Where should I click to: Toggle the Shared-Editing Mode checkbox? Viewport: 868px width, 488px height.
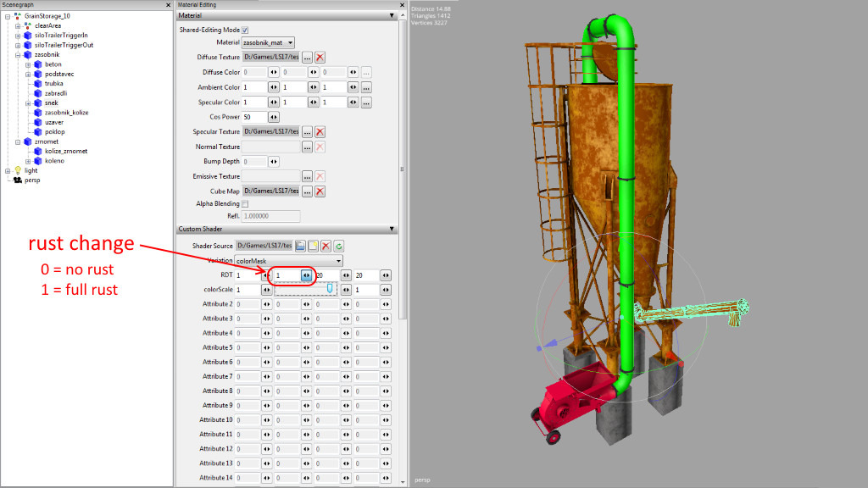click(246, 30)
